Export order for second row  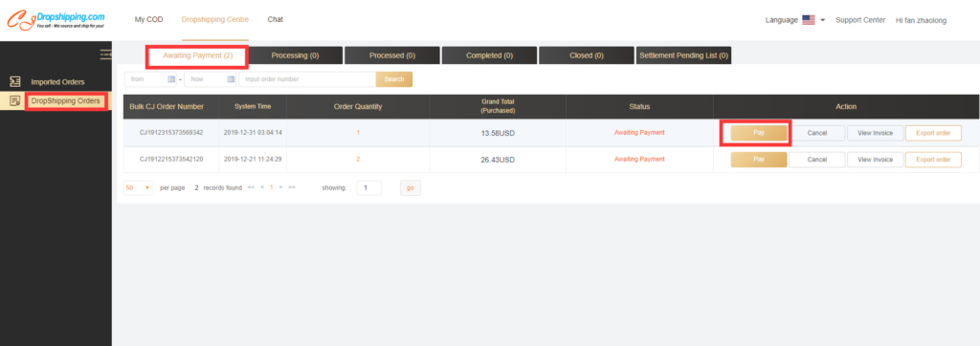pyautogui.click(x=933, y=160)
